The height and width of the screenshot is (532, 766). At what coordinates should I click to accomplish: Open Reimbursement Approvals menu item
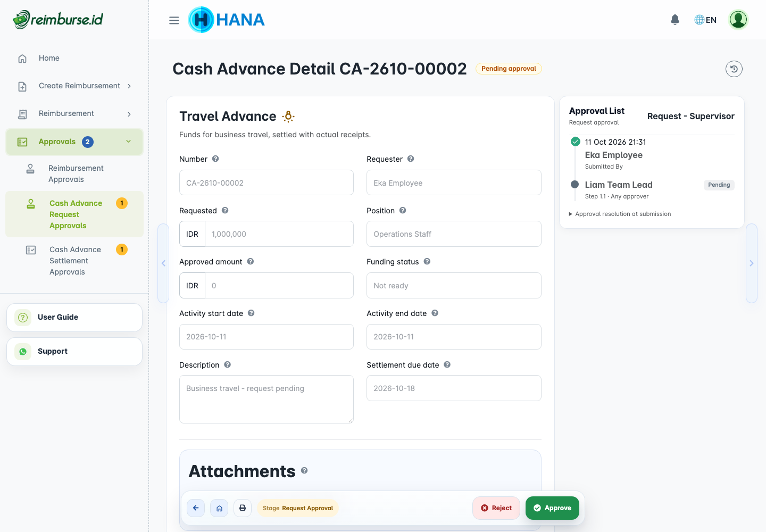[74, 174]
